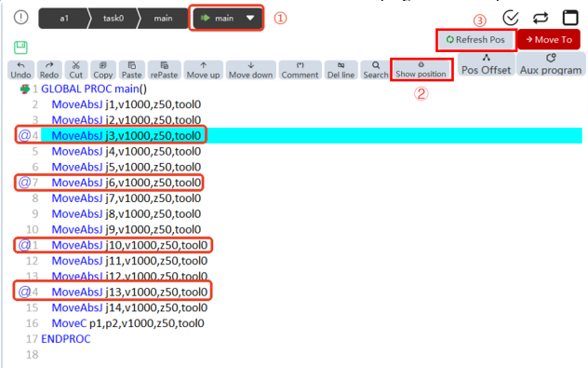Select line MoveAbsJ j14,v1000,z50,tool0
Viewport: 588px width, 368px height.
point(129,308)
